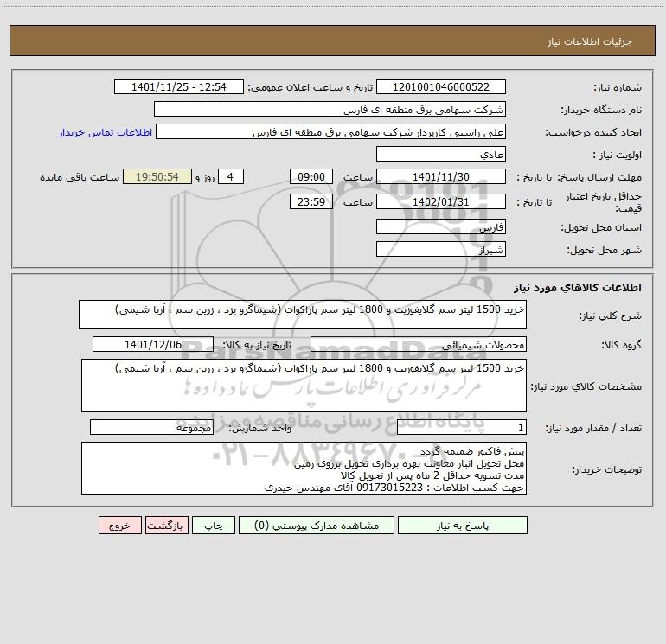
Task: Click the بازگشت back button
Action: point(166,525)
